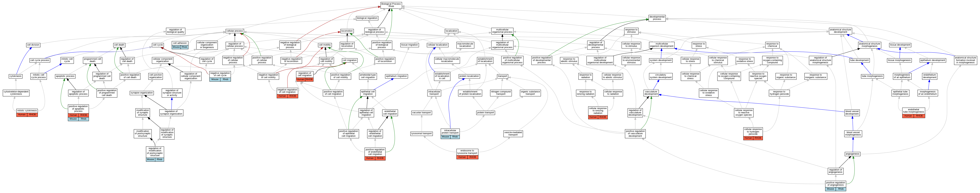Select the 'response to stimulus' node

pyautogui.click(x=631, y=31)
